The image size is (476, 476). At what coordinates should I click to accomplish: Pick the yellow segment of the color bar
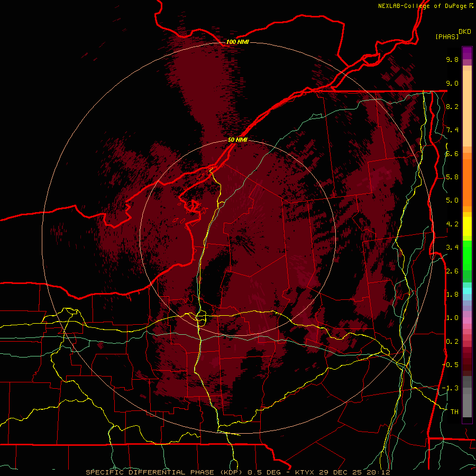click(467, 226)
